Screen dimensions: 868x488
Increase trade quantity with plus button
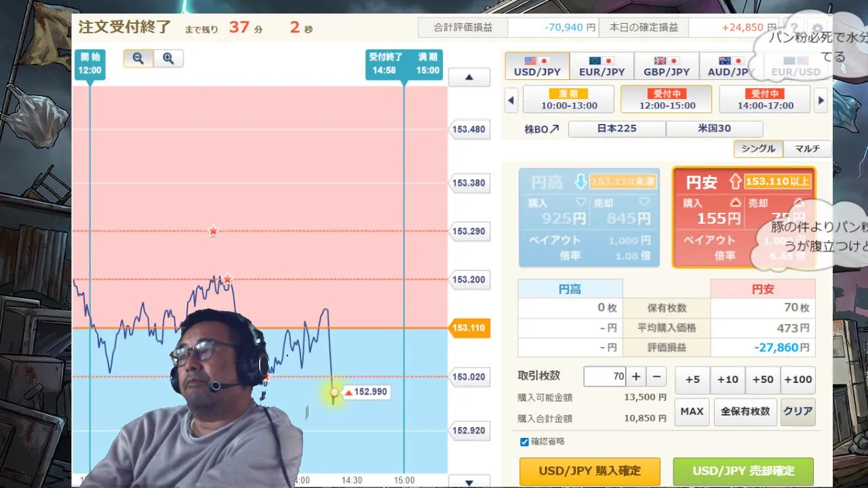click(x=636, y=377)
